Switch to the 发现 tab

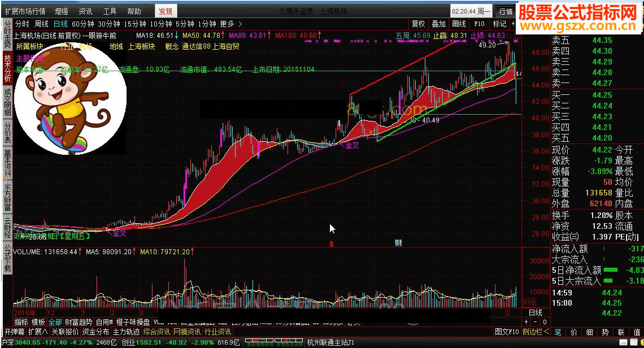166,11
